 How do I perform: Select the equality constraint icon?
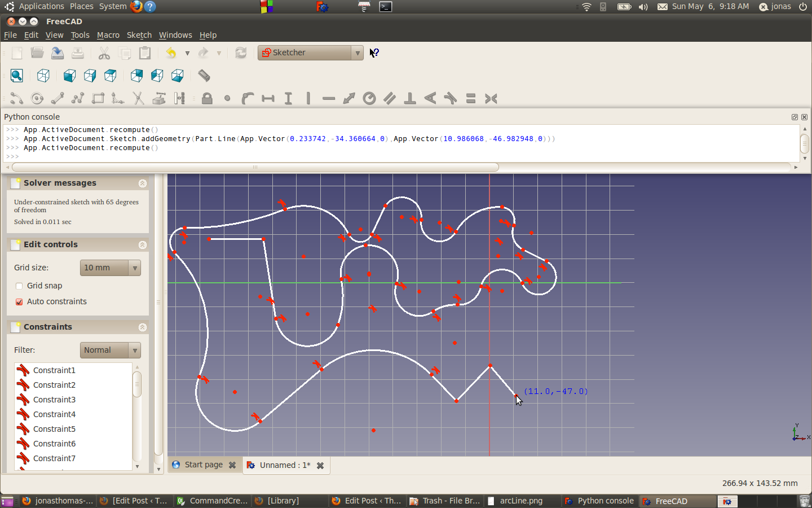(x=471, y=99)
